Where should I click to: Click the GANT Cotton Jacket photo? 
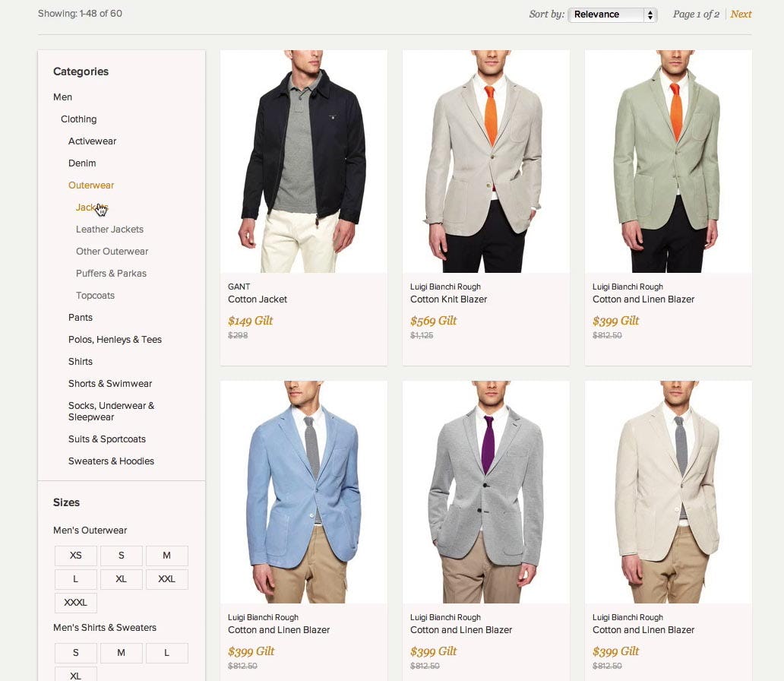click(304, 161)
